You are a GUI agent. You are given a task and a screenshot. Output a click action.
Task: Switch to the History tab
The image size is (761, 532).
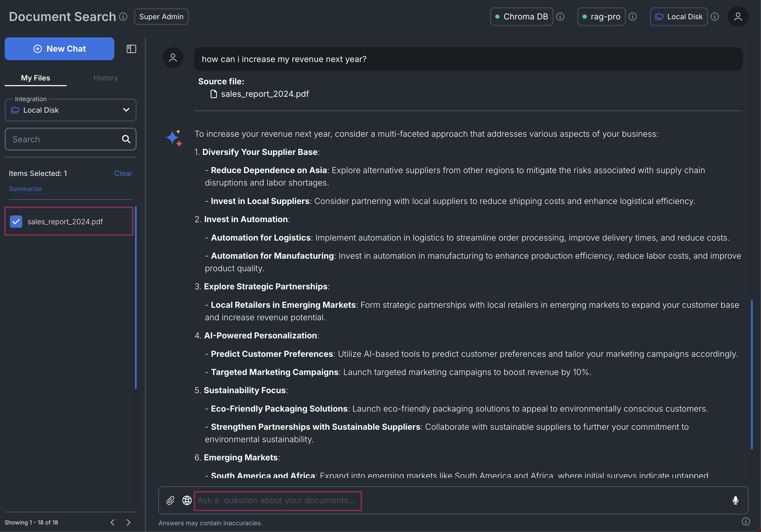point(105,78)
